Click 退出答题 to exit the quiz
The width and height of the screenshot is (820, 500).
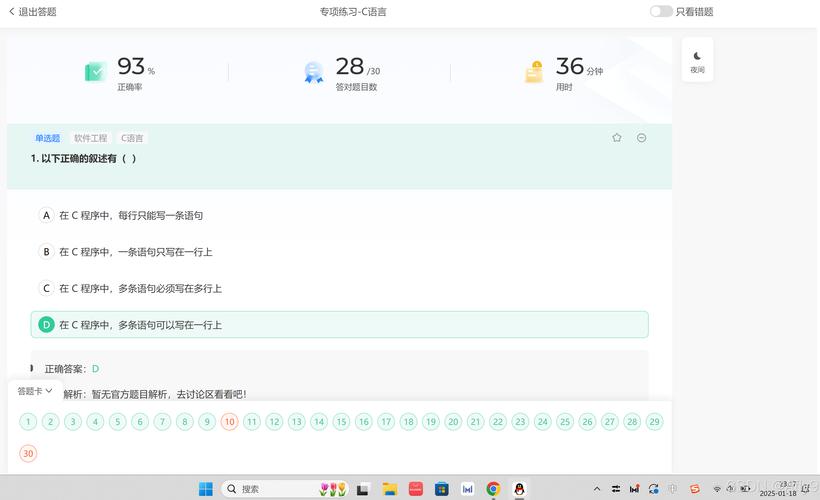(32, 12)
